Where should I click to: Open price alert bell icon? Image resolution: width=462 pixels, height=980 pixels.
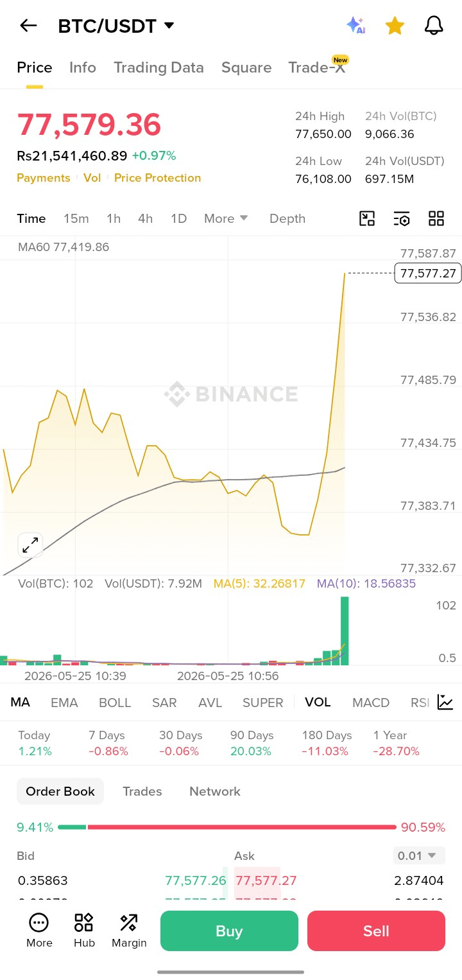click(x=434, y=26)
